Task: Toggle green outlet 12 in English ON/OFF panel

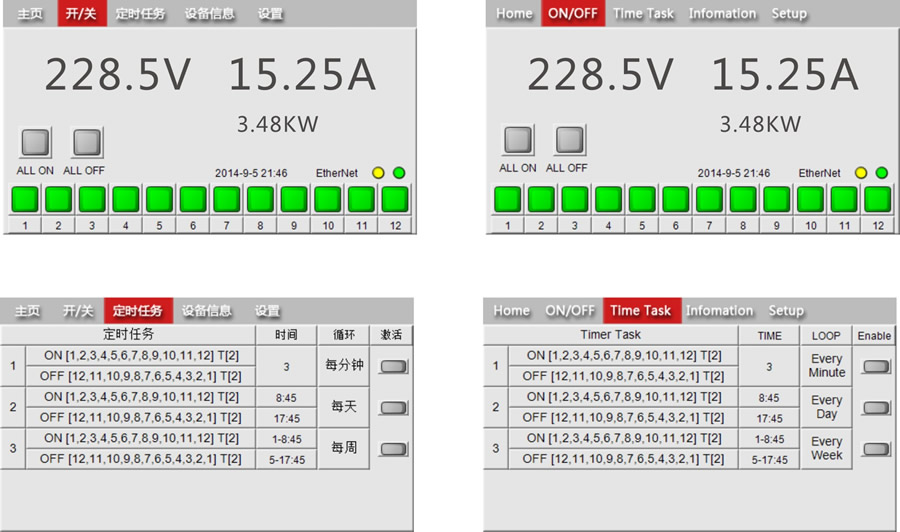Action: [877, 199]
